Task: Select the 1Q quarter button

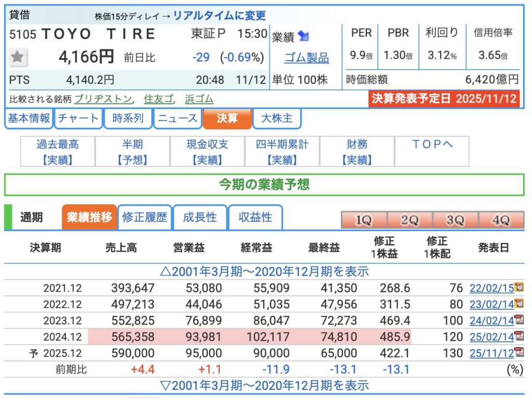Action: 363,220
